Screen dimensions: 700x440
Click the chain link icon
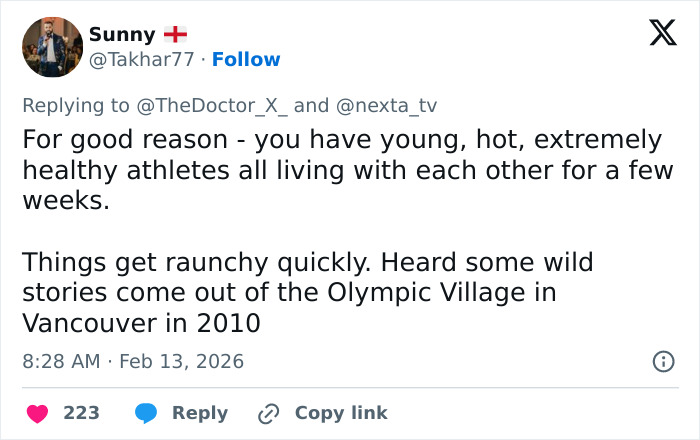coord(268,413)
